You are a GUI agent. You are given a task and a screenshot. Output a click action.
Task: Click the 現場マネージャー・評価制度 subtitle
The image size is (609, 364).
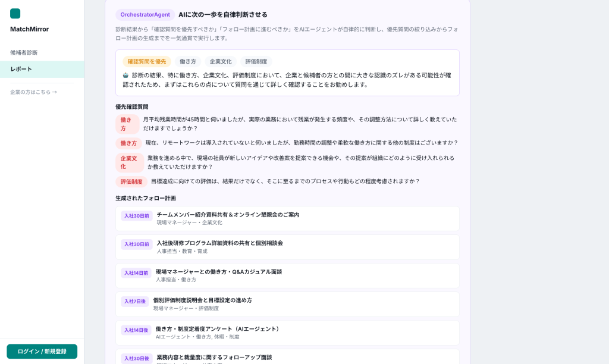186,309
